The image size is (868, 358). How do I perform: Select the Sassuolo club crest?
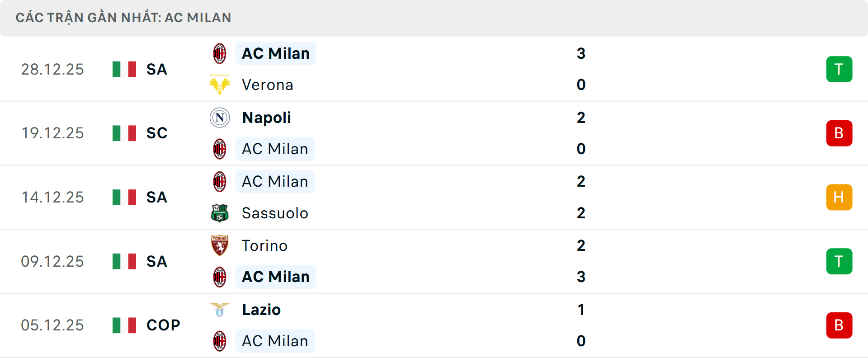coord(220,213)
